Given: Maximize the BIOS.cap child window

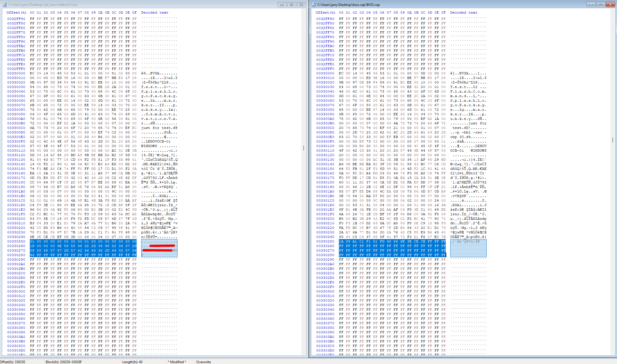Looking at the screenshot, I should pyautogui.click(x=601, y=5).
